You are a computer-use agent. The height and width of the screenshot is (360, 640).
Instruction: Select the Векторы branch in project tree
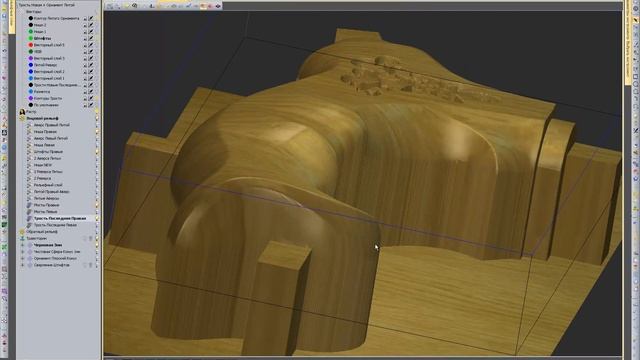coord(33,12)
